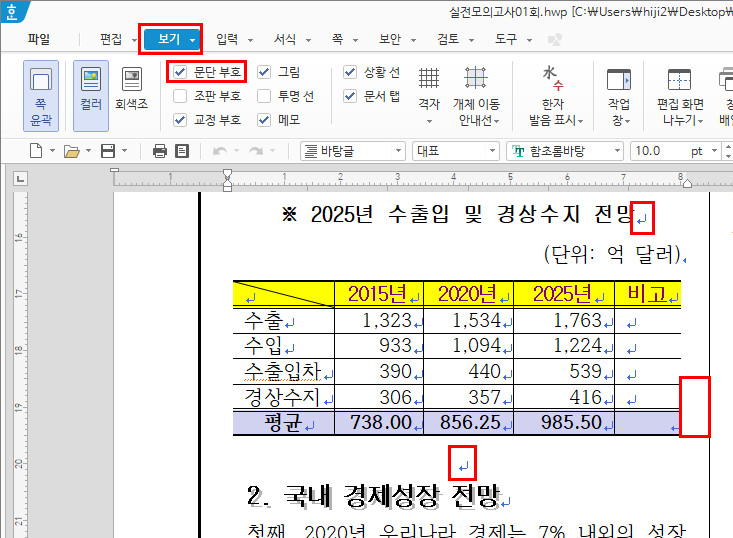This screenshot has height=538, width=733.
Task: Click the 편집 화면 나누기 icon
Action: [x=679, y=79]
